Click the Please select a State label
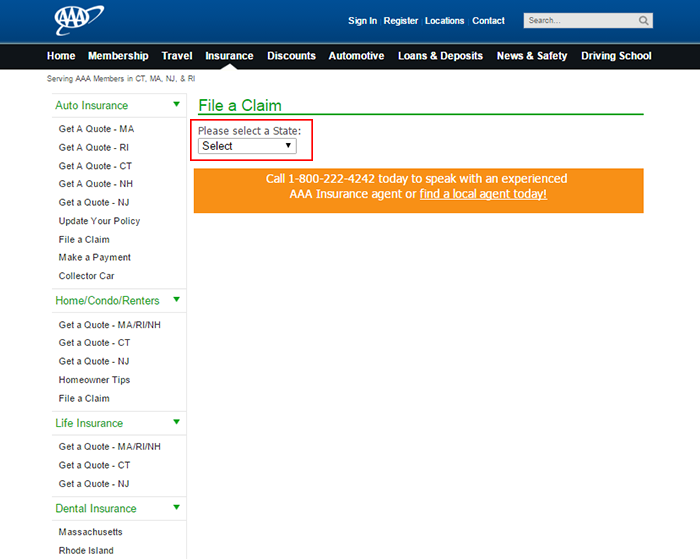This screenshot has height=559, width=700. click(250, 131)
